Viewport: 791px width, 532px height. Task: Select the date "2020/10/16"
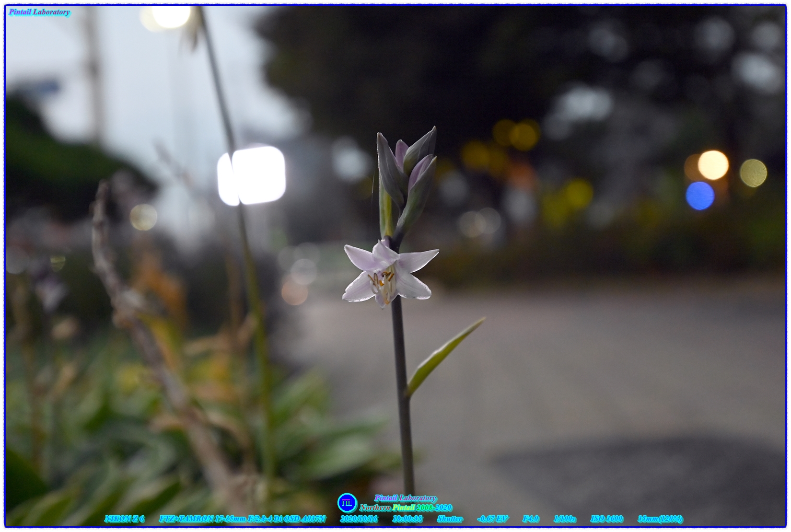click(x=359, y=519)
